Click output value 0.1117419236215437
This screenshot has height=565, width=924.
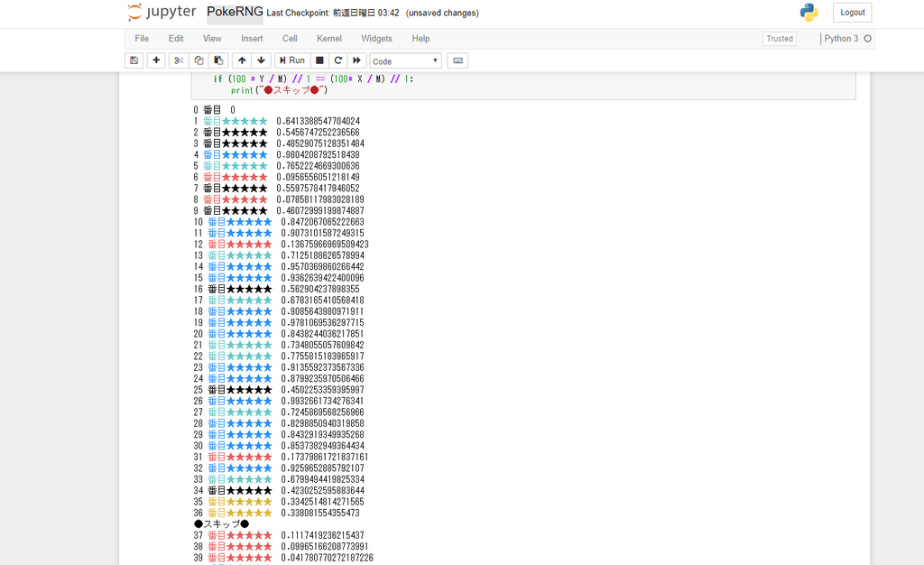322,535
